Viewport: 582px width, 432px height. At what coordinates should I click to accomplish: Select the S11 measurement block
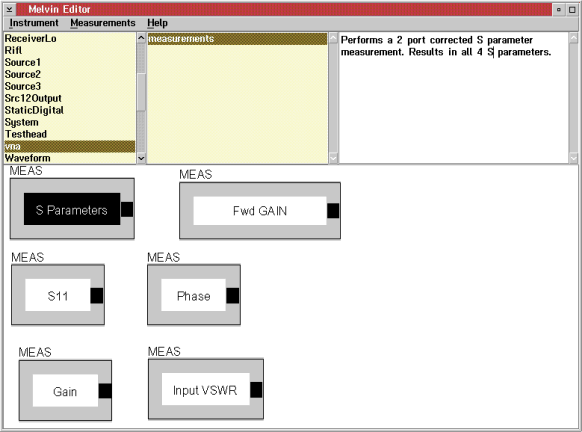[x=58, y=295]
